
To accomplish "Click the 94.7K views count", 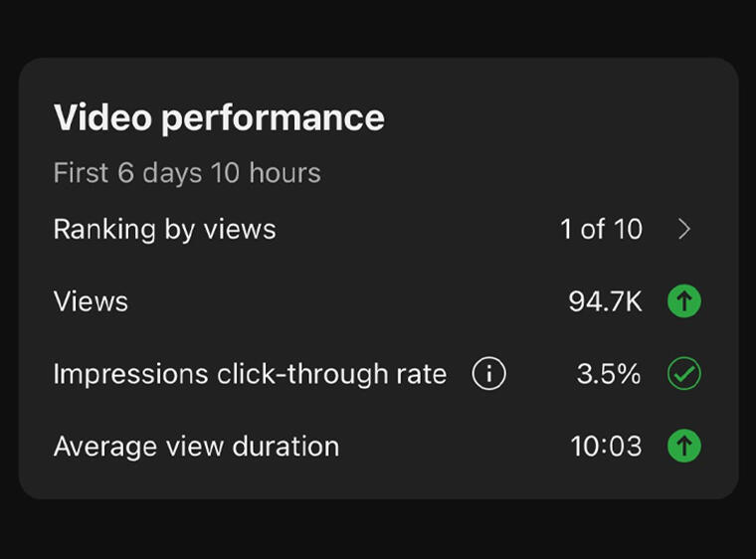I will (605, 301).
